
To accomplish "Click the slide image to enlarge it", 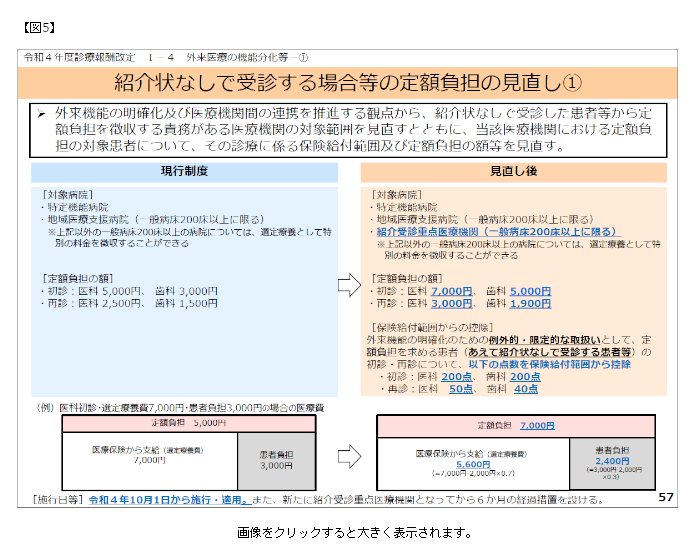I will point(347,279).
